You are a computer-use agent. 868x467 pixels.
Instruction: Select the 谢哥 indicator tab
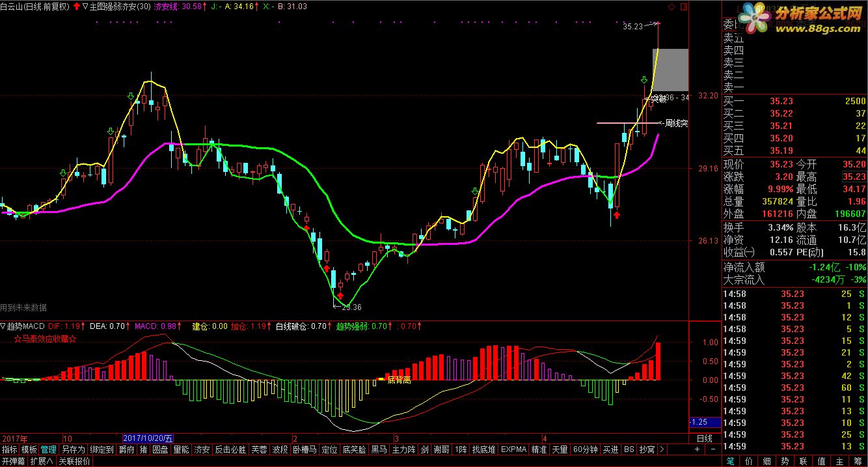[442, 449]
